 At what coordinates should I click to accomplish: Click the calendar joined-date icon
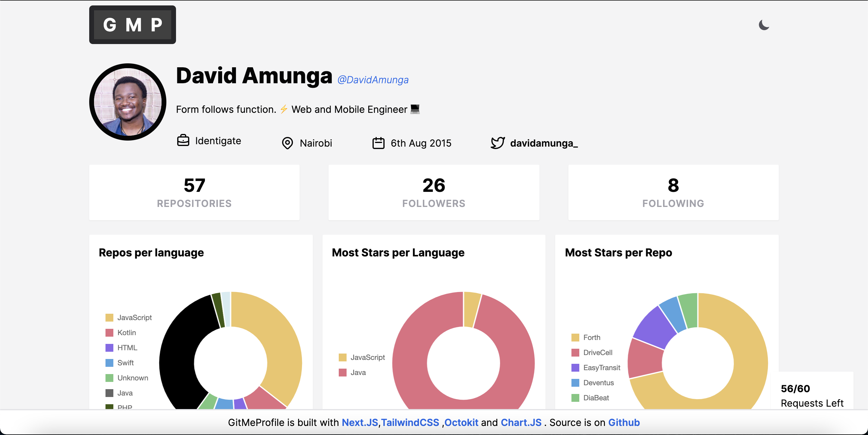pyautogui.click(x=378, y=143)
